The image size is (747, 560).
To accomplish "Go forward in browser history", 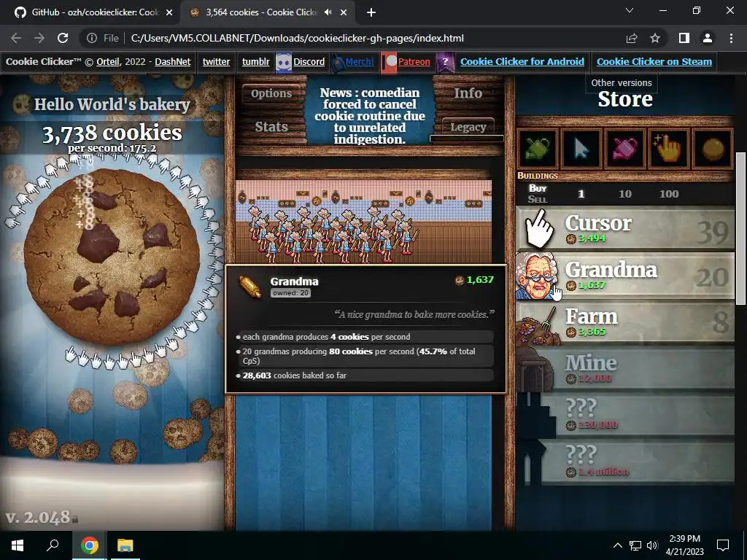I will pos(39,38).
